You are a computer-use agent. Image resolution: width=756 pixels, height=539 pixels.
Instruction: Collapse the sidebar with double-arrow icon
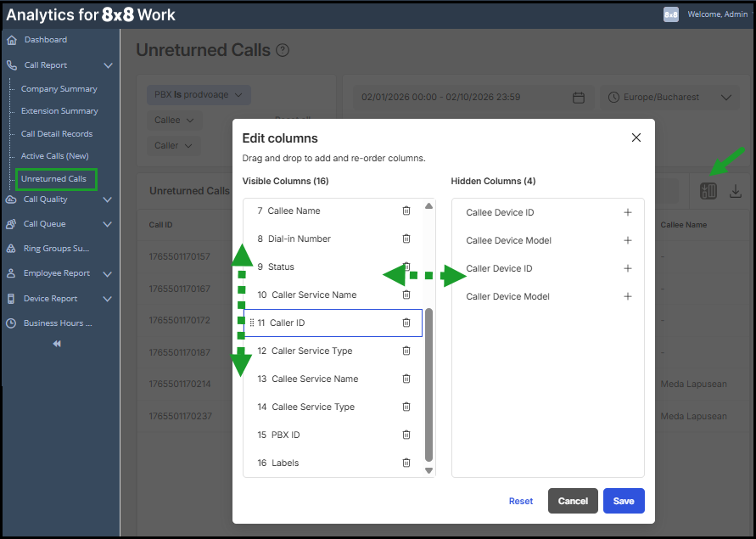coord(57,344)
